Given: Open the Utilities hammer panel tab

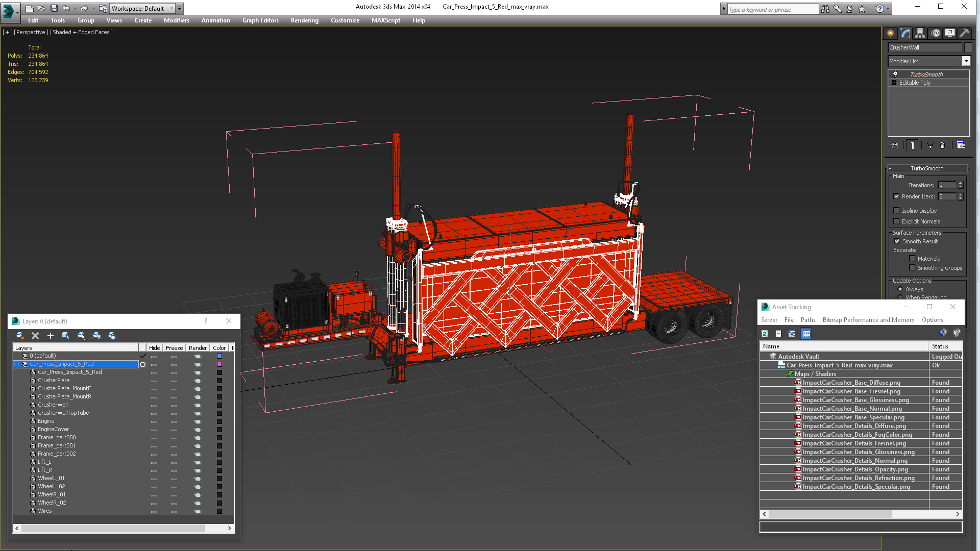Looking at the screenshot, I should pyautogui.click(x=964, y=33).
